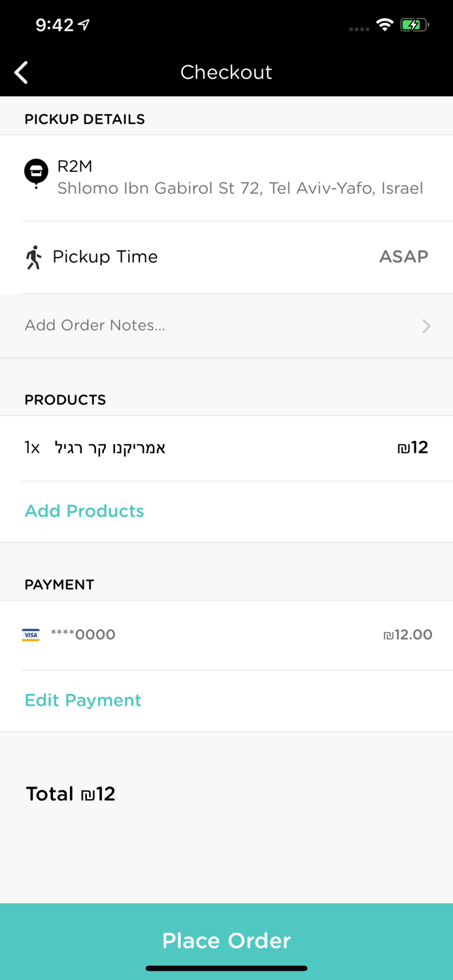The height and width of the screenshot is (980, 453).
Task: Select the R2M pickup address row
Action: [240, 178]
